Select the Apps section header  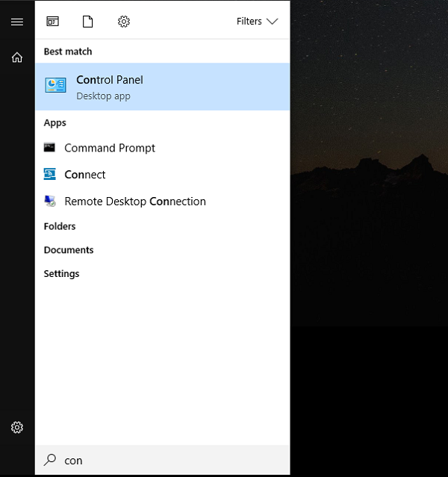coord(55,123)
